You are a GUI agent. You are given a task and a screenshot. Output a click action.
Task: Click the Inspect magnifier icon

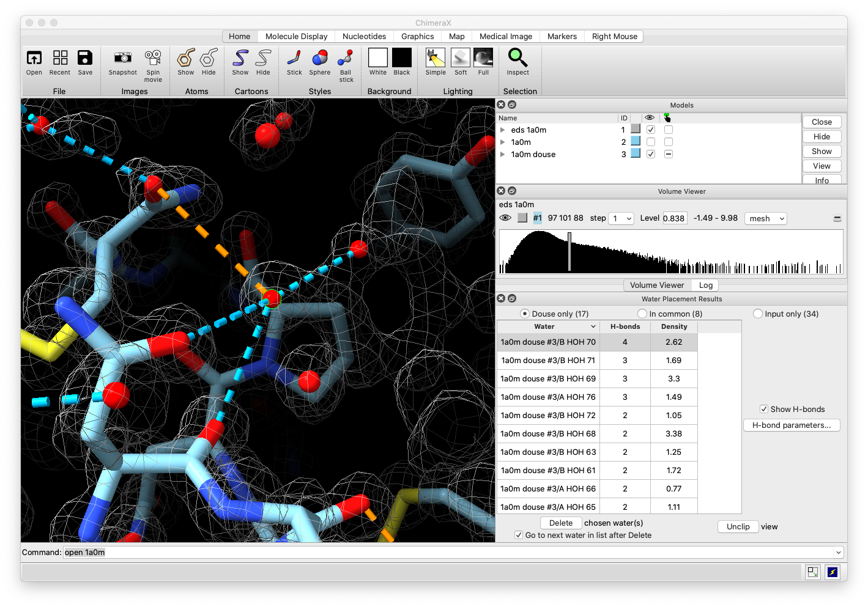517,59
